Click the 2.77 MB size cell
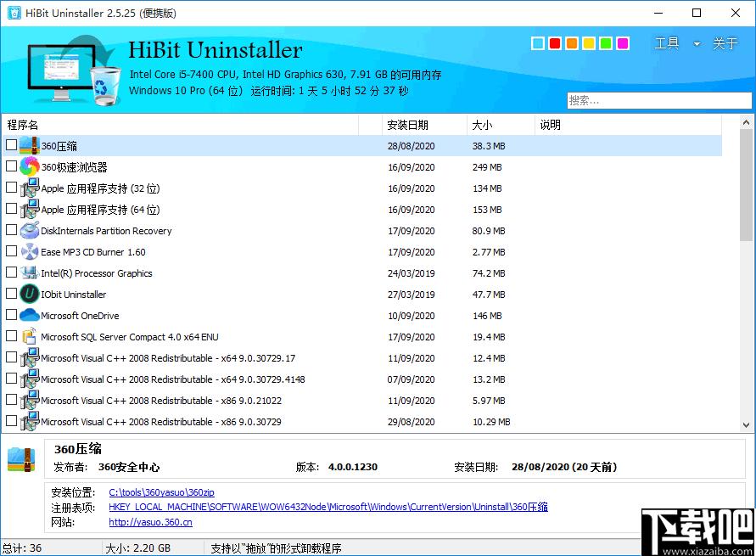756x556 pixels. coord(489,252)
